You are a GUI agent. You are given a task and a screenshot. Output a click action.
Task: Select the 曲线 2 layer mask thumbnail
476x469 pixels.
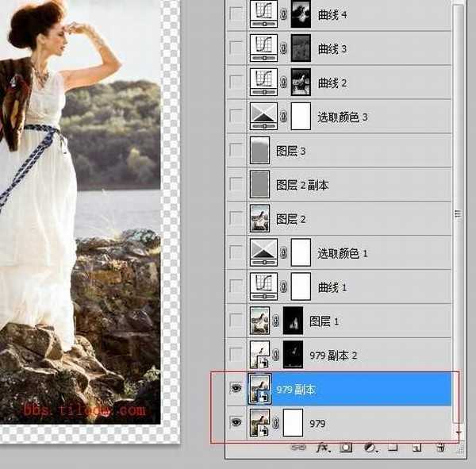pyautogui.click(x=301, y=82)
